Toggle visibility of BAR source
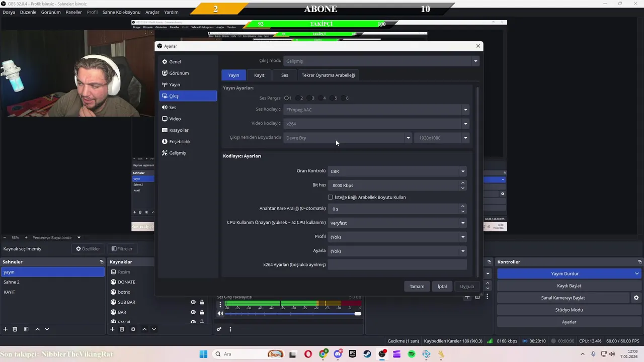Viewport: 644px width, 362px height. (193, 312)
